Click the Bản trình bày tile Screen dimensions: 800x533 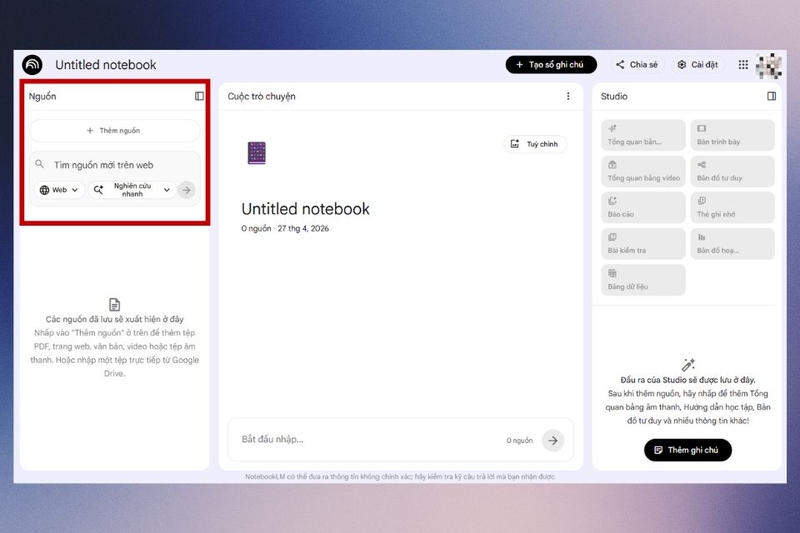click(x=732, y=135)
